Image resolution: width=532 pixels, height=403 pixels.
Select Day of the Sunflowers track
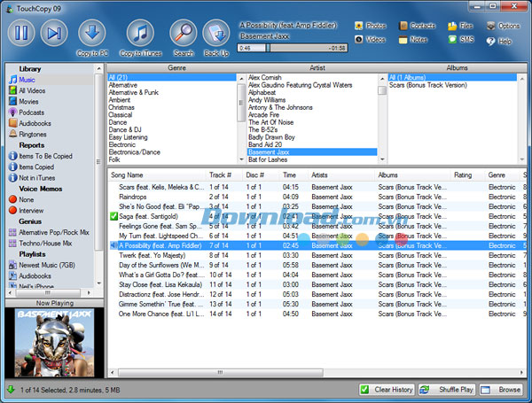click(317, 265)
